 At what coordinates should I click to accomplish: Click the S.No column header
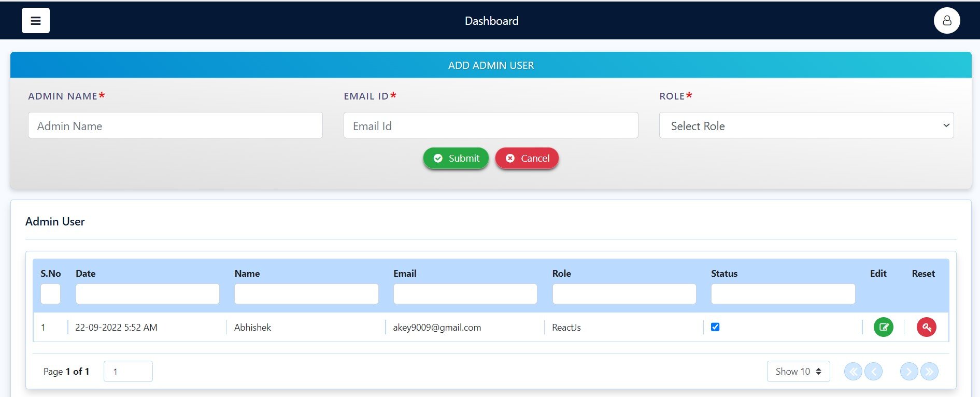coord(51,274)
